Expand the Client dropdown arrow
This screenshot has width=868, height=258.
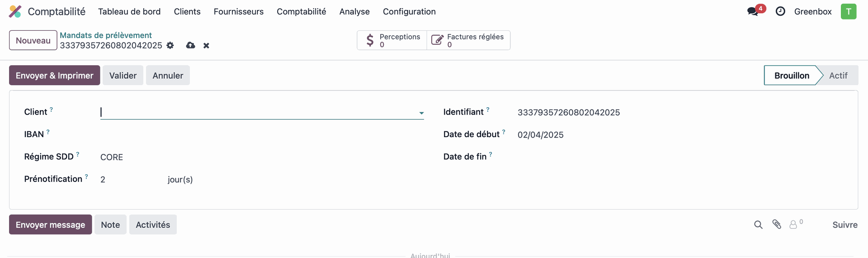[x=421, y=113]
